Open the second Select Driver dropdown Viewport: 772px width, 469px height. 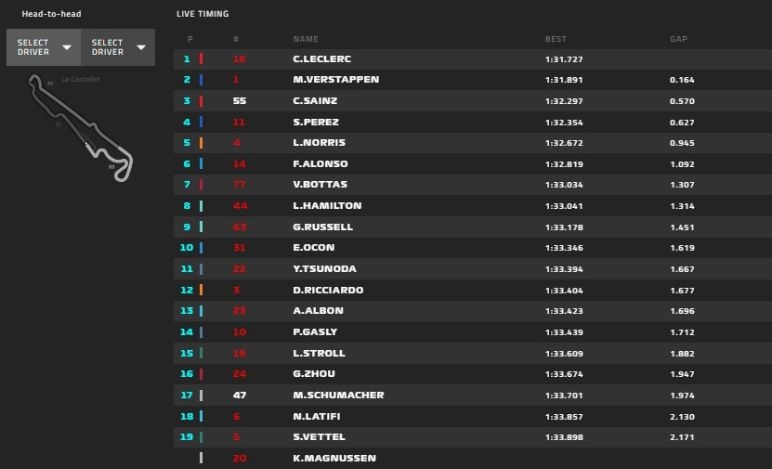[118, 47]
